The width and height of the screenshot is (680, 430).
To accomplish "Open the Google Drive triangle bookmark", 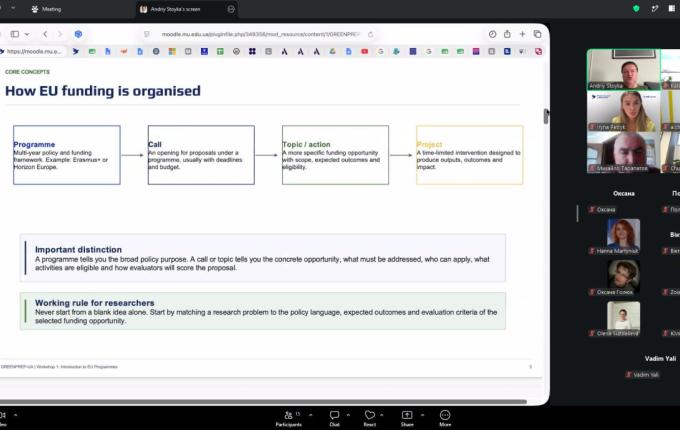I will click(x=332, y=52).
